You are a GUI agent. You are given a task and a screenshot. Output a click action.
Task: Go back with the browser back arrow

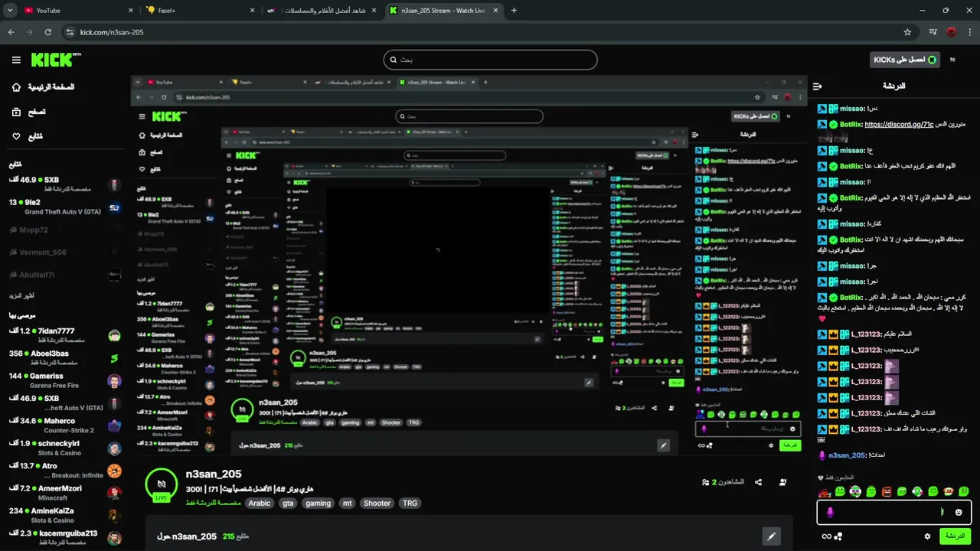click(11, 32)
